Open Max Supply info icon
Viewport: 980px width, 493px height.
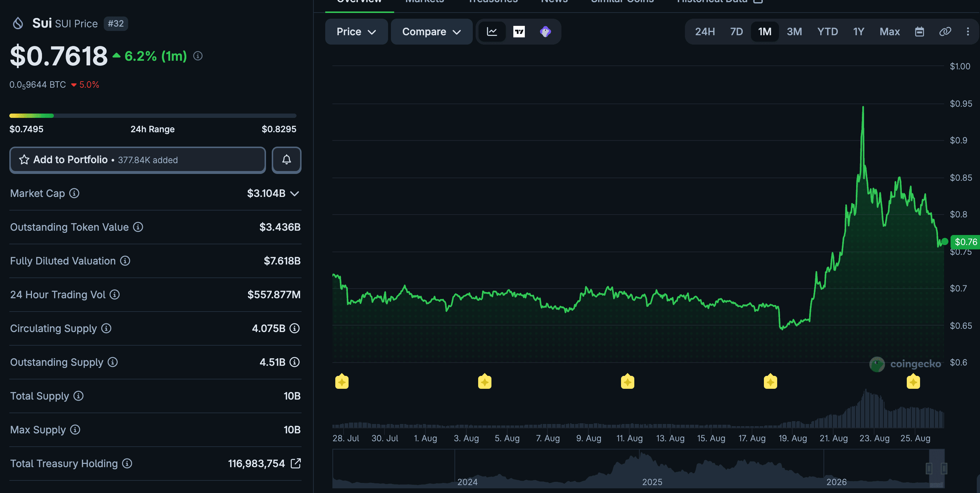[75, 430]
